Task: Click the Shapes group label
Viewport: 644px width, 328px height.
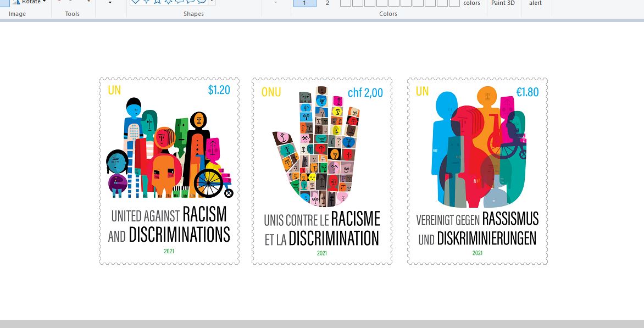Action: point(193,14)
